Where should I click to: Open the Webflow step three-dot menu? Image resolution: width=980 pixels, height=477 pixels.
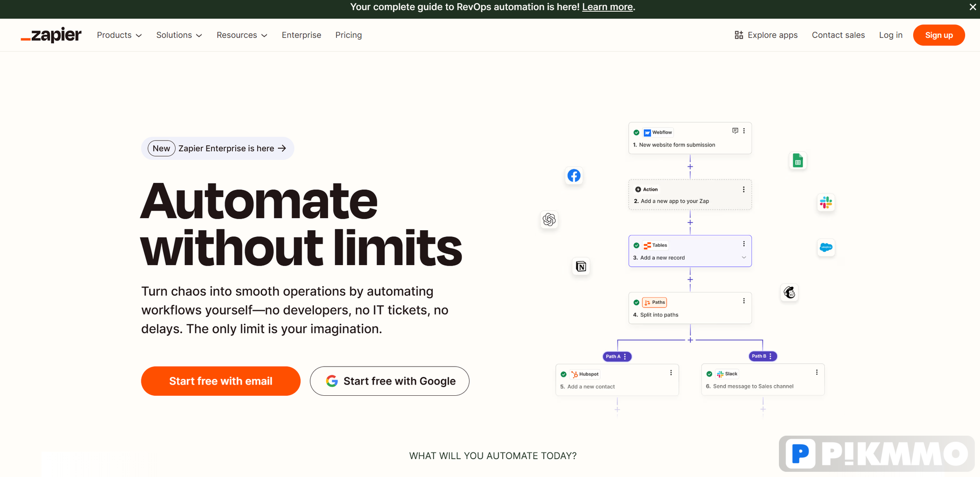pyautogui.click(x=744, y=131)
